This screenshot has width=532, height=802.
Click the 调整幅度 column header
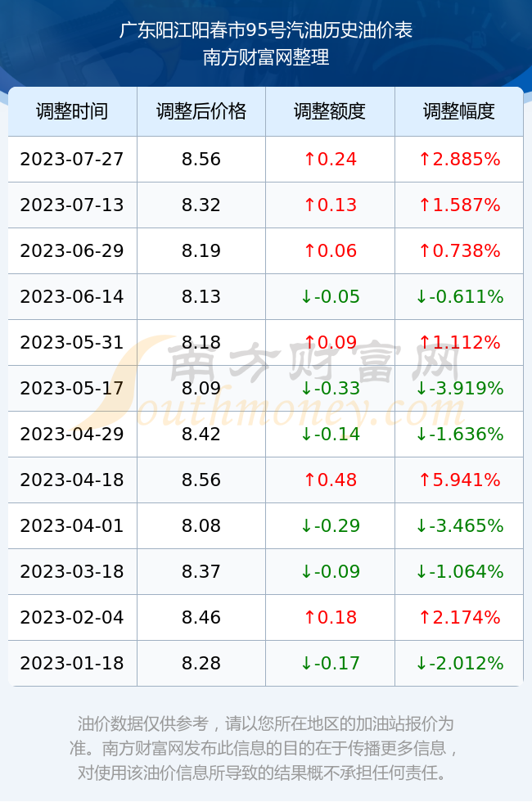coord(459,111)
